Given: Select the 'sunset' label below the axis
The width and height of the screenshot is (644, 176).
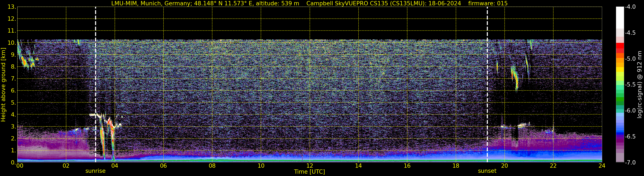Looking at the screenshot, I should (487, 171).
